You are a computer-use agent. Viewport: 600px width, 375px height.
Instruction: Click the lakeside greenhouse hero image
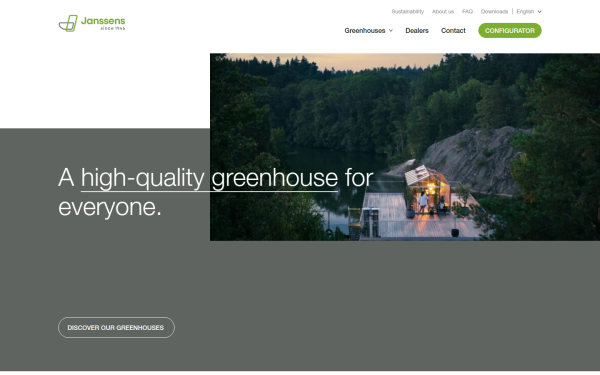(405, 147)
